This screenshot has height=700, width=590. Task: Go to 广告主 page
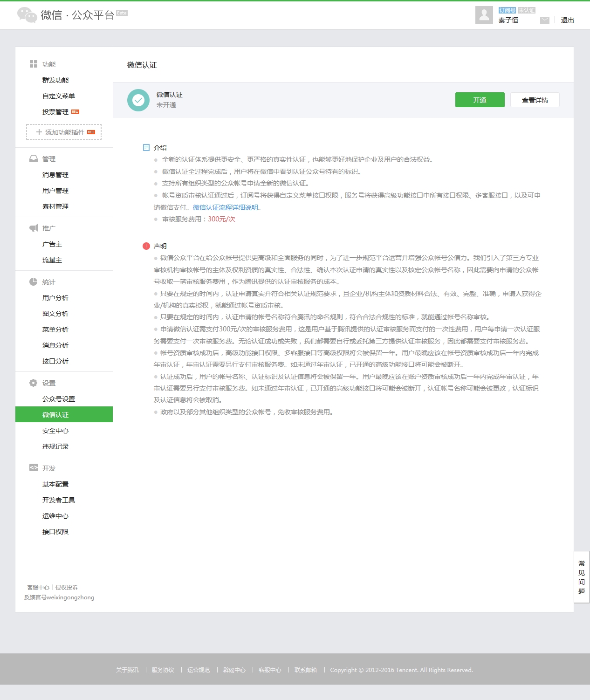point(52,244)
